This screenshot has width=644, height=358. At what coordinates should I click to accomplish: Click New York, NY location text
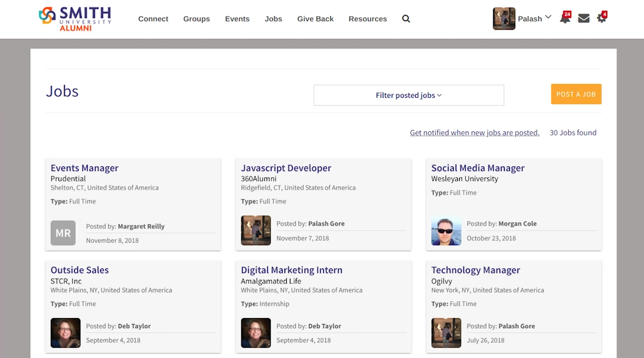(488, 290)
